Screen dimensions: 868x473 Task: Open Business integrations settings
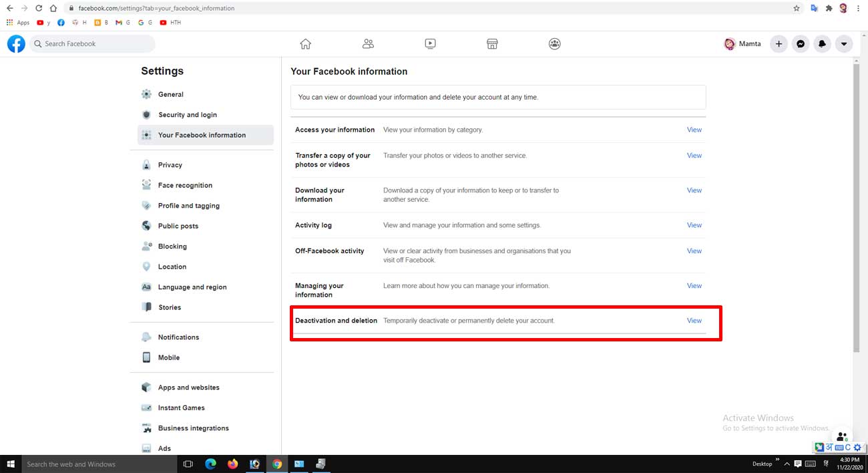coord(206,428)
